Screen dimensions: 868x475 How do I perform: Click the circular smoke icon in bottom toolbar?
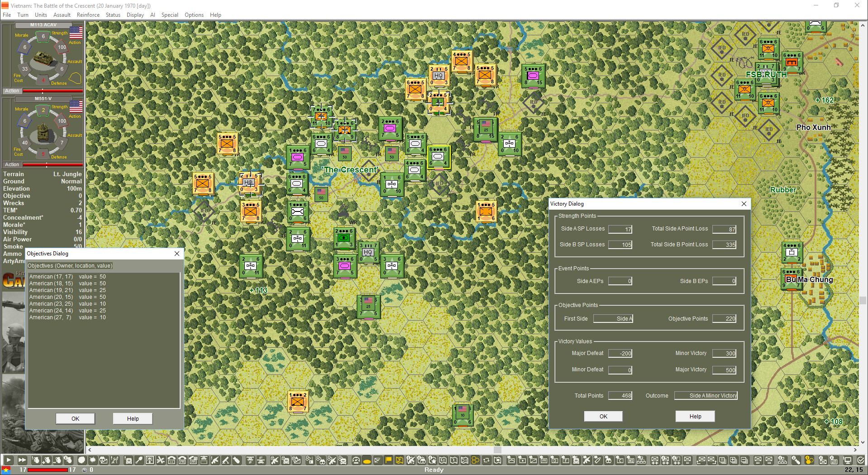click(82, 460)
